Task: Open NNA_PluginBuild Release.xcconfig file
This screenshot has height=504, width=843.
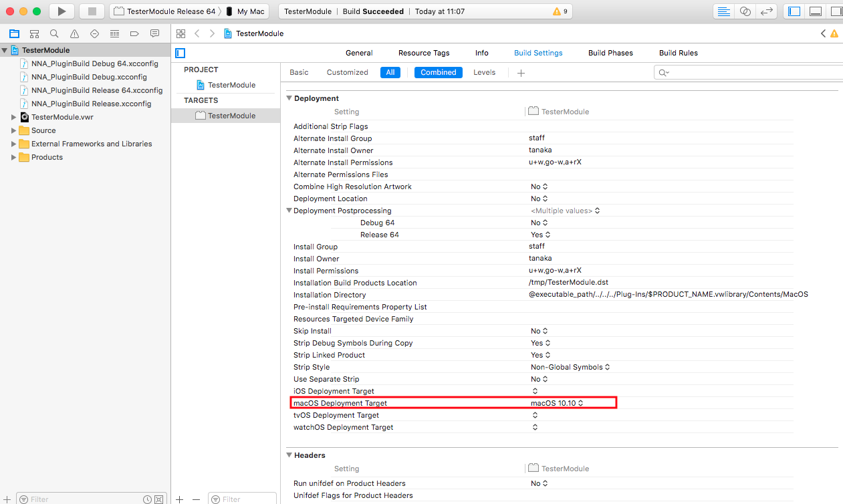Action: [86, 104]
